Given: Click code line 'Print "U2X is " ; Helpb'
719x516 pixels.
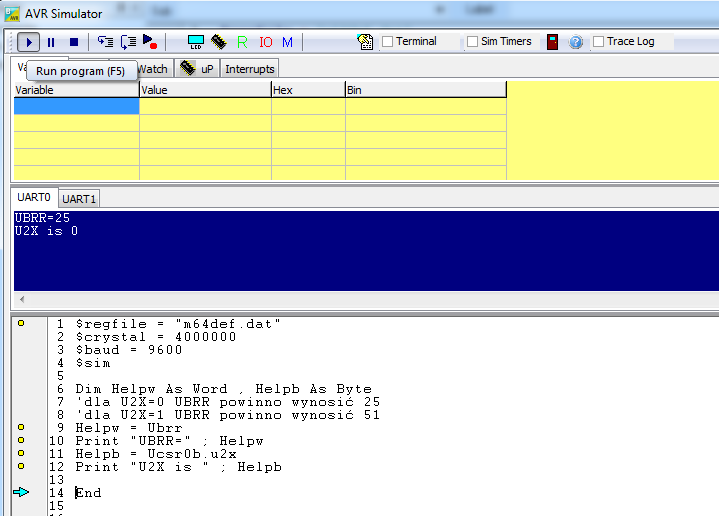Looking at the screenshot, I should [x=178, y=467].
